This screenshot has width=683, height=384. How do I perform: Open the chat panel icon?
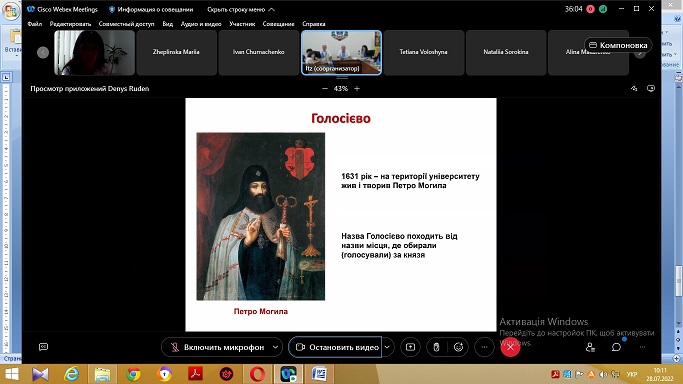tap(616, 347)
